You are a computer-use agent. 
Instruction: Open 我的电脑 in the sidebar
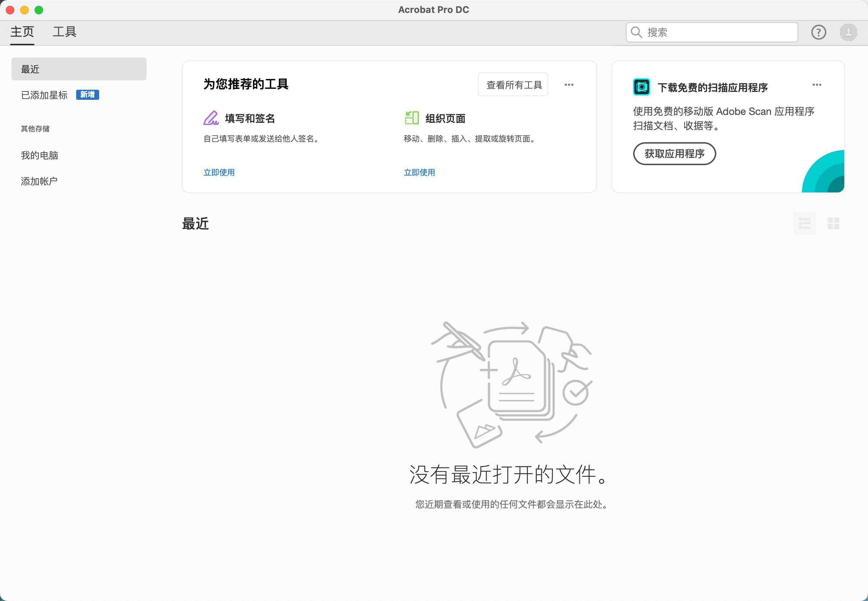(x=40, y=155)
